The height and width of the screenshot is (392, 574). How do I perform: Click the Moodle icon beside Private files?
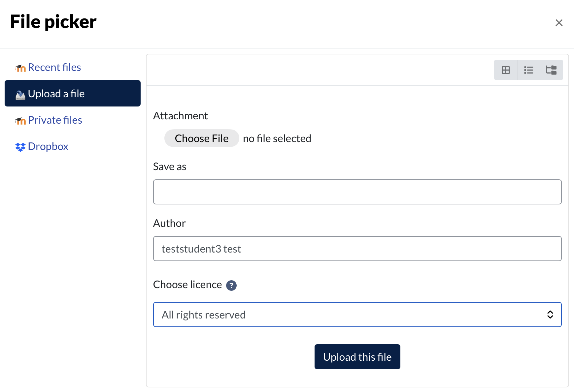pyautogui.click(x=20, y=121)
